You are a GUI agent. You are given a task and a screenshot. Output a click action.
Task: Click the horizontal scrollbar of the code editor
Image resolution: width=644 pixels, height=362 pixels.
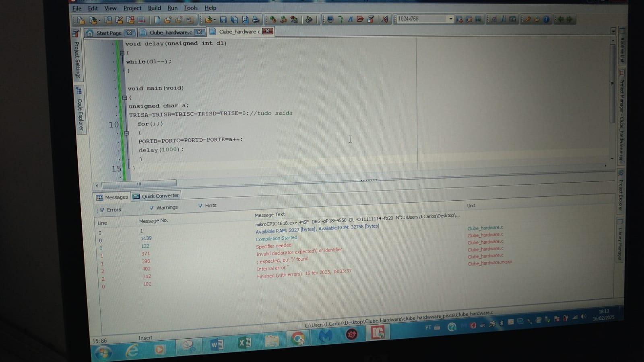pyautogui.click(x=139, y=184)
